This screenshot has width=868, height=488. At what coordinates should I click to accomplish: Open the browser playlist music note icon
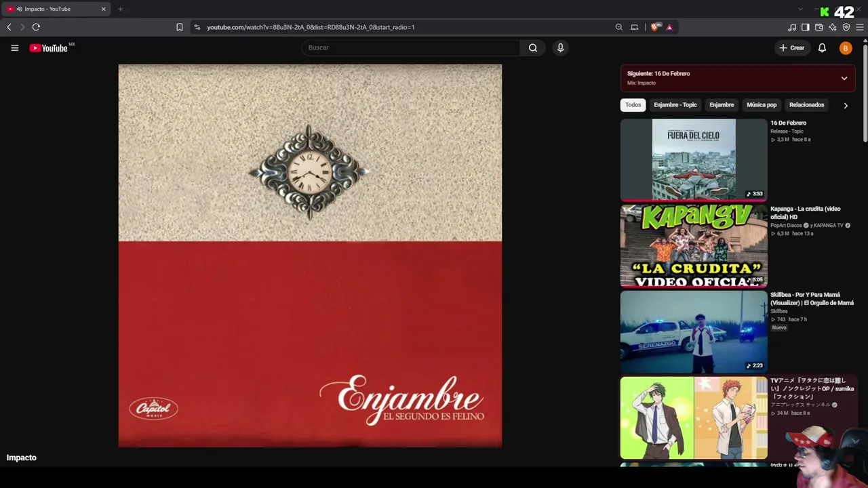click(x=792, y=27)
